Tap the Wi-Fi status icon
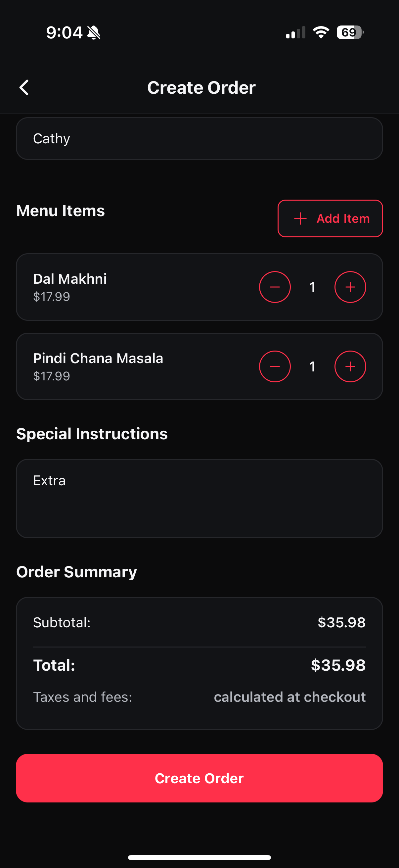Viewport: 399px width, 868px height. (321, 32)
